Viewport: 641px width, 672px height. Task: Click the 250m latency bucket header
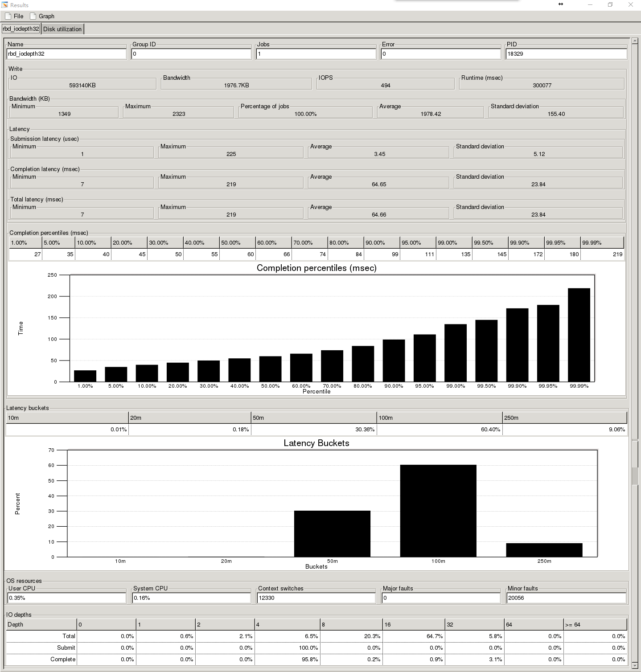(565, 418)
